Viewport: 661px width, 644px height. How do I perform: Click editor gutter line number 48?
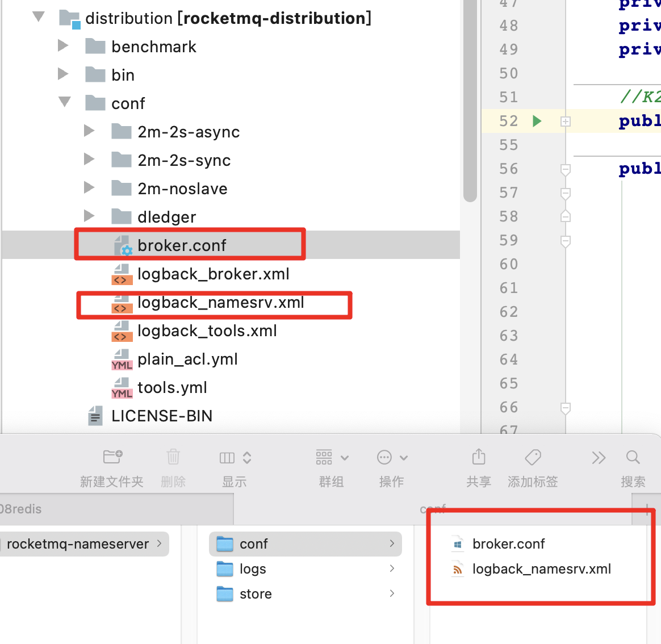click(x=508, y=26)
